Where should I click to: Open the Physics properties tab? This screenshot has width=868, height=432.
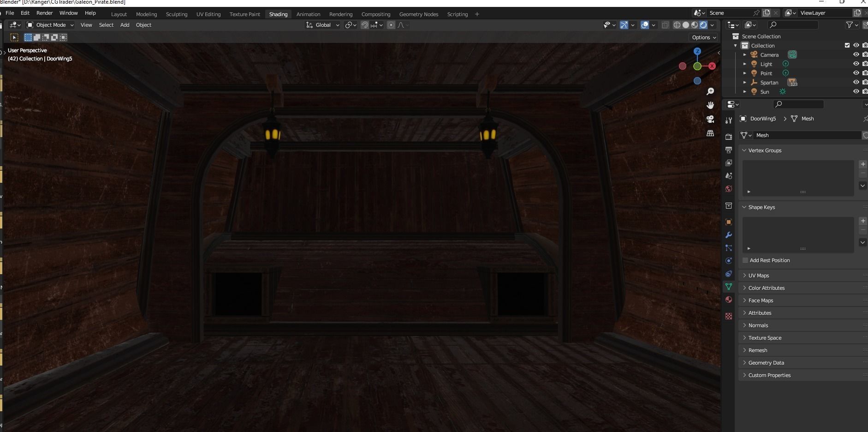[x=729, y=261]
